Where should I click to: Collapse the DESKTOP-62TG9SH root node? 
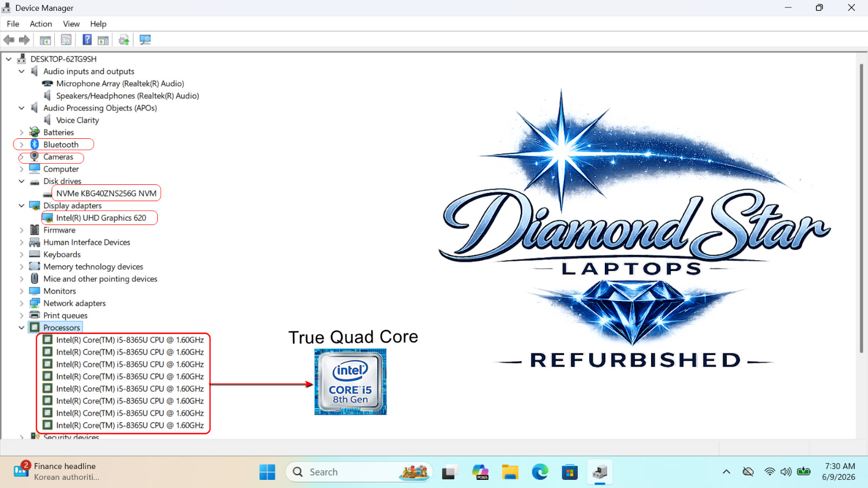[9, 59]
